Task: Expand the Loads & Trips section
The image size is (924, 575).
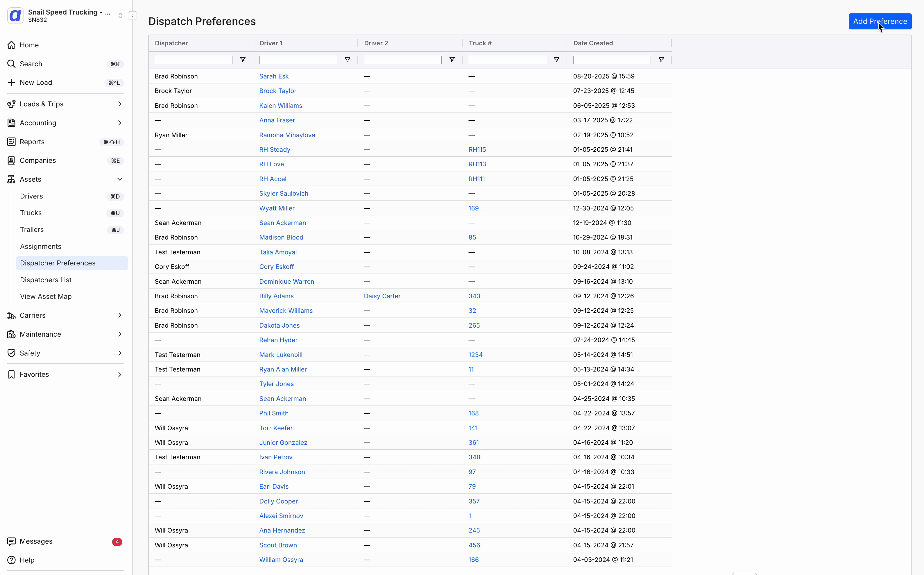Action: point(65,104)
